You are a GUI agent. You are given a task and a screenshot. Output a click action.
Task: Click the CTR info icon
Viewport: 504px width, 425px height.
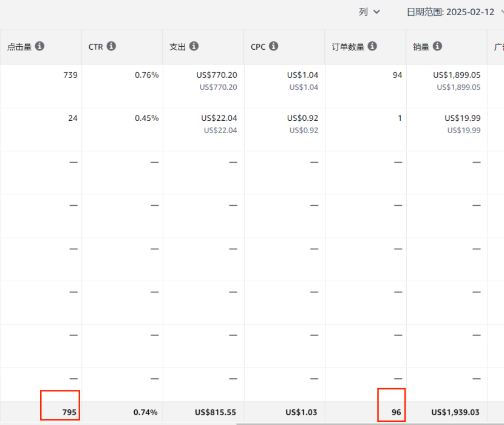[111, 46]
